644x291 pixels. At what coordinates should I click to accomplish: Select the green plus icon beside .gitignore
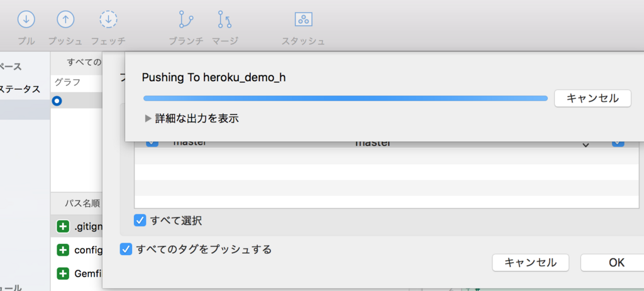pyautogui.click(x=63, y=226)
